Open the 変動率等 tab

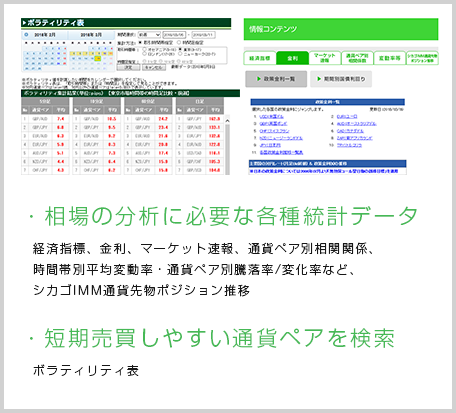click(389, 58)
